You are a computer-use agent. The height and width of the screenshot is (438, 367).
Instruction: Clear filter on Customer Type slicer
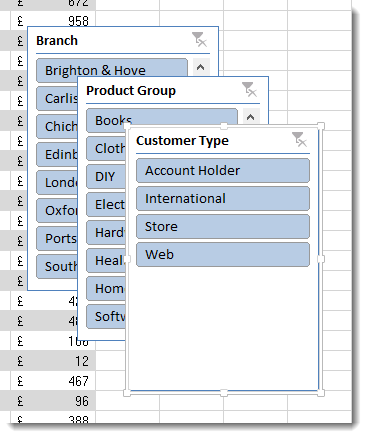[300, 140]
